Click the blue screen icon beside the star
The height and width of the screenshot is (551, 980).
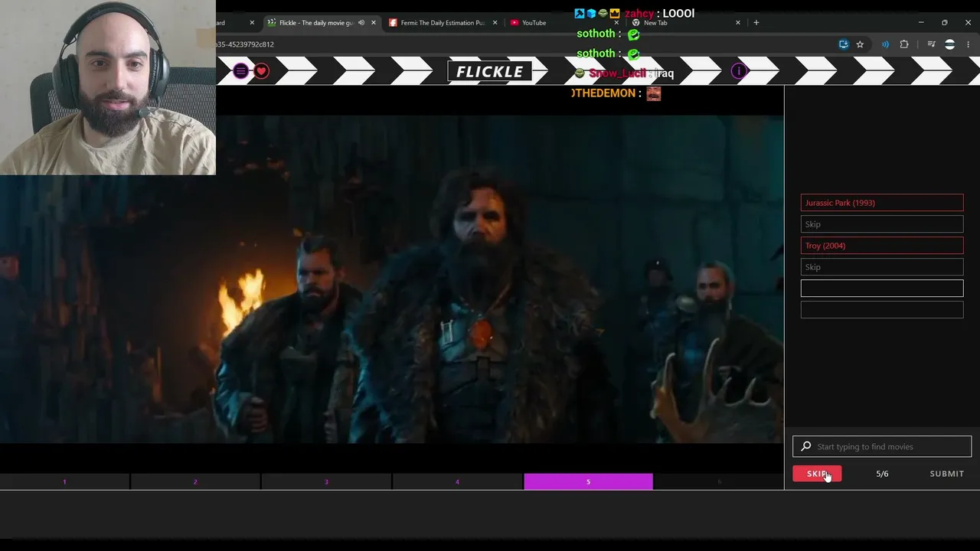tap(844, 44)
